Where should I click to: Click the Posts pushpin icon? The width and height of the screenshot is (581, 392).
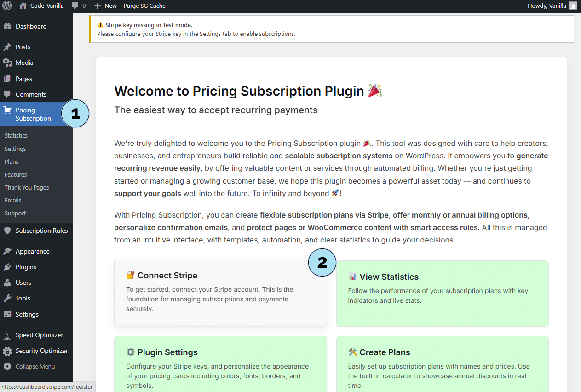coord(7,47)
